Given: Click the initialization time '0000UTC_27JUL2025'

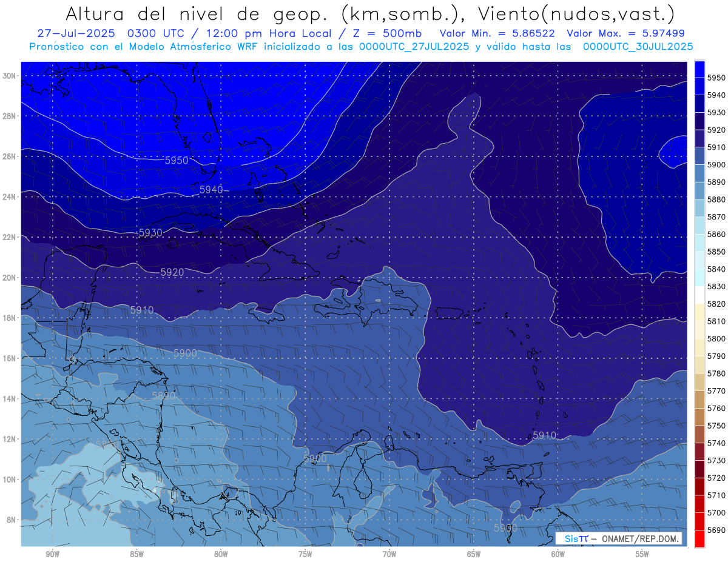Looking at the screenshot, I should coord(414,46).
